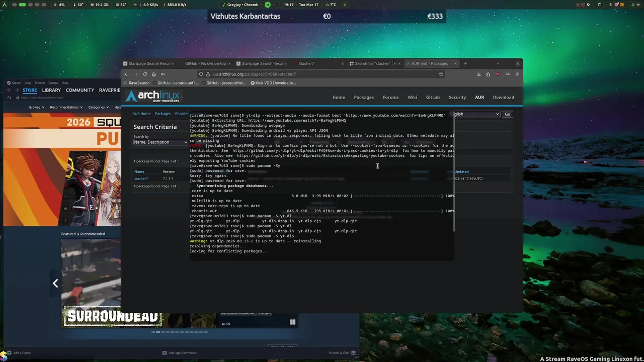This screenshot has height=362, width=644.
Task: Open Help menu in Steam window
Action: 65,82
